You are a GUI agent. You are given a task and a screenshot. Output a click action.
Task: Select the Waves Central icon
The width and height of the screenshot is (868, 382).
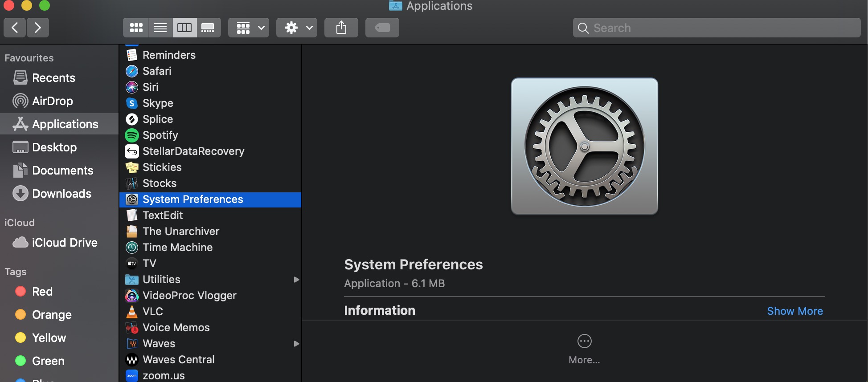click(x=132, y=360)
